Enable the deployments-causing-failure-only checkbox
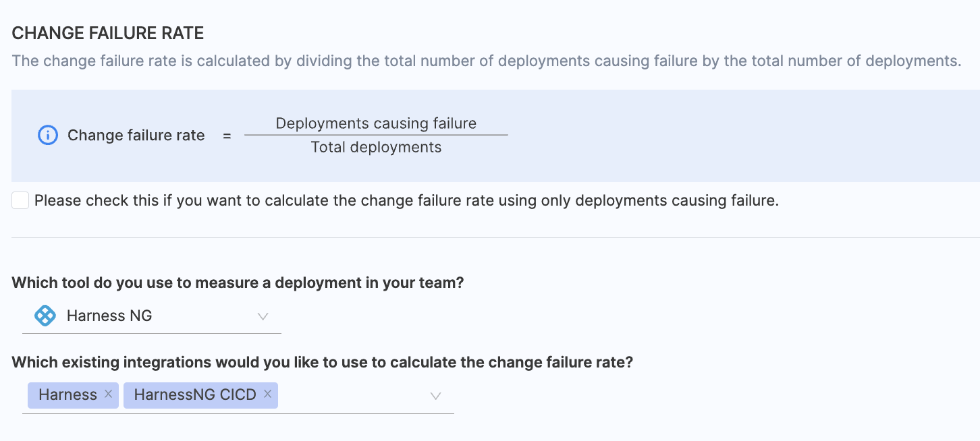The width and height of the screenshot is (980, 441). pos(20,200)
